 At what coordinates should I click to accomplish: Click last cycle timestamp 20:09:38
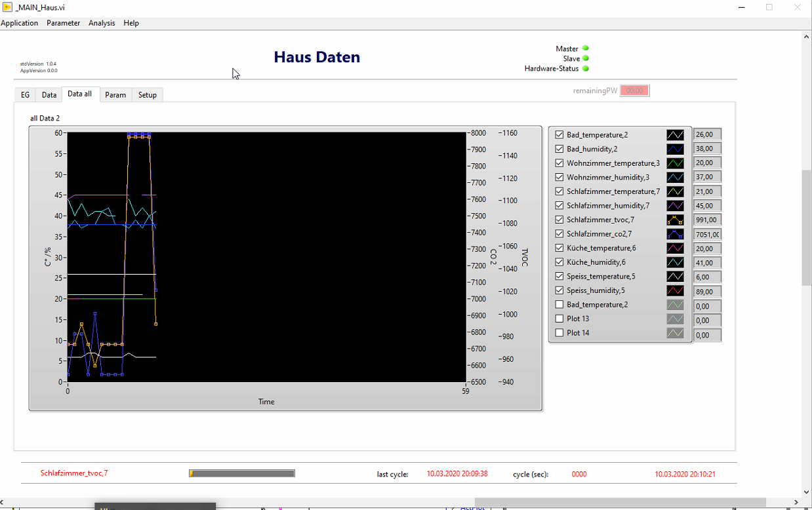pos(457,474)
